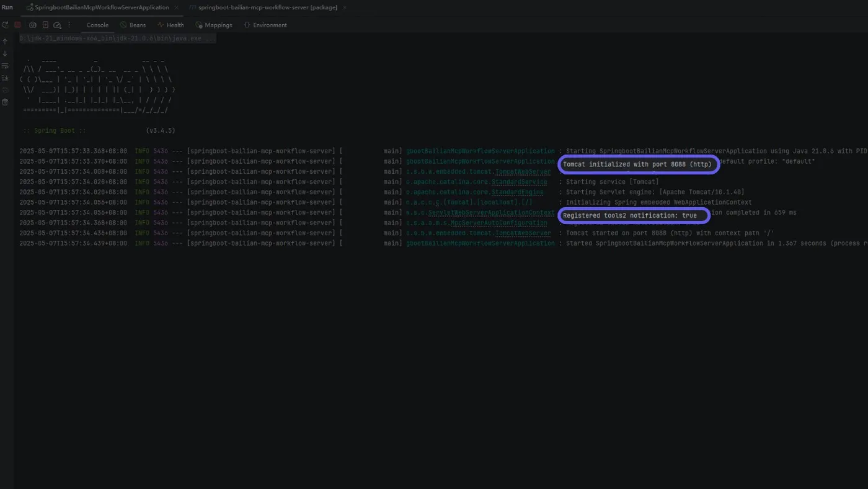Take a thread dump with camera icon
The width and height of the screenshot is (868, 489).
pyautogui.click(x=33, y=25)
